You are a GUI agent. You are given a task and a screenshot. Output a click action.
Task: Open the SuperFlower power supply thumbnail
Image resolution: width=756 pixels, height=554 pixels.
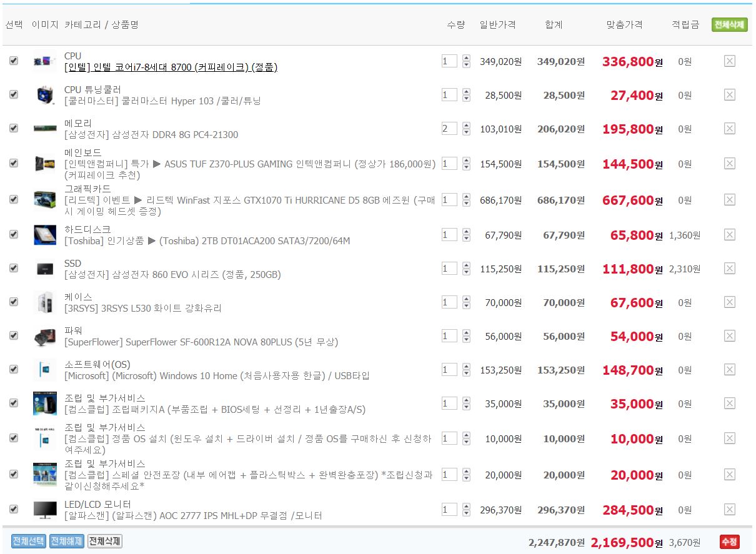[x=45, y=336]
